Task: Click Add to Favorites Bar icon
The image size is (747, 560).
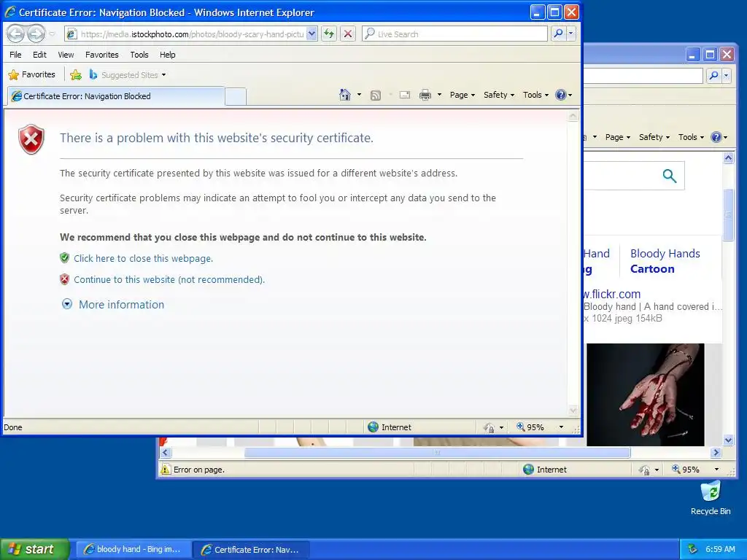Action: [75, 75]
